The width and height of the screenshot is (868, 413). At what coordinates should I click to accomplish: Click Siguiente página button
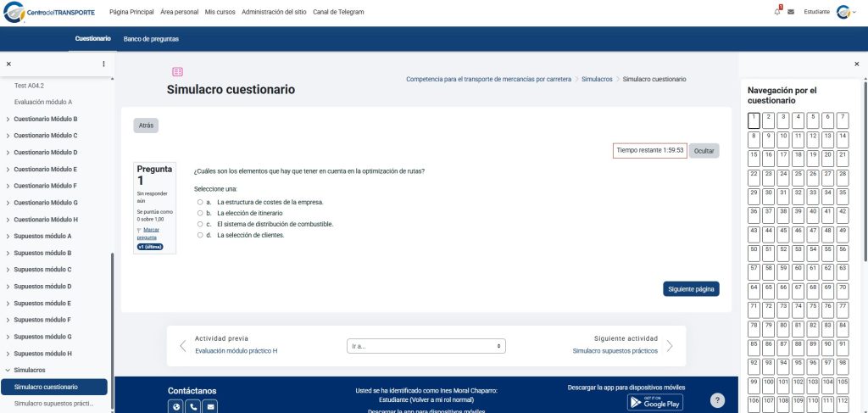coord(692,289)
